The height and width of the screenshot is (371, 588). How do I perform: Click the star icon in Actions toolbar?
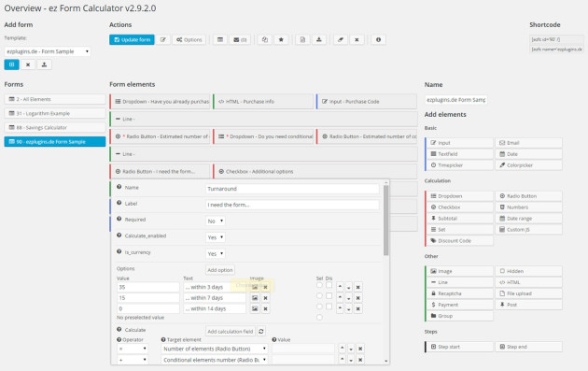(281, 40)
